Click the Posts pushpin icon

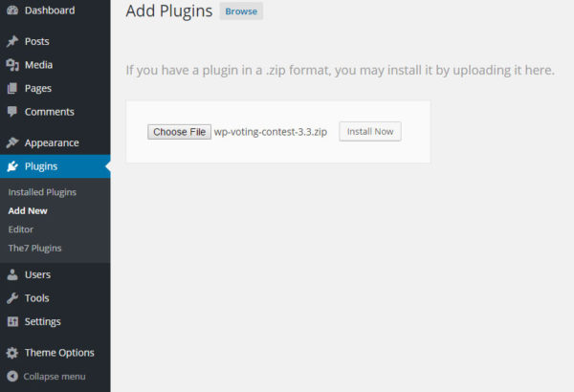pyautogui.click(x=12, y=41)
